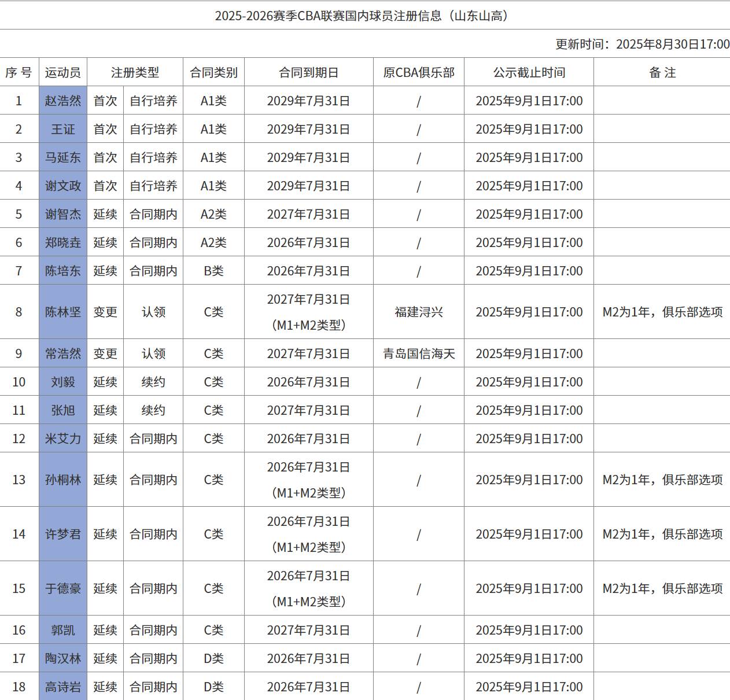Select 青岛国信海天 in 常浩然 row
Image resolution: width=730 pixels, height=700 pixels.
pos(417,353)
